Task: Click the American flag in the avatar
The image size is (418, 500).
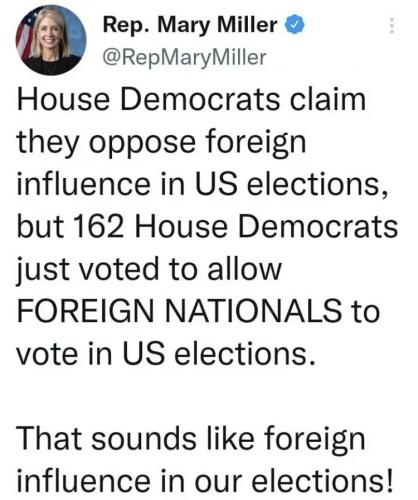Action: pyautogui.click(x=26, y=37)
